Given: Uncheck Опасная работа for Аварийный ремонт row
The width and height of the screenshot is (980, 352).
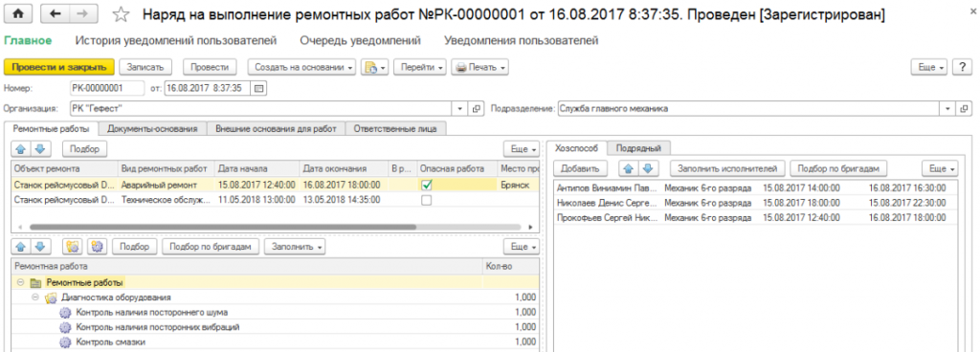Looking at the screenshot, I should point(426,185).
